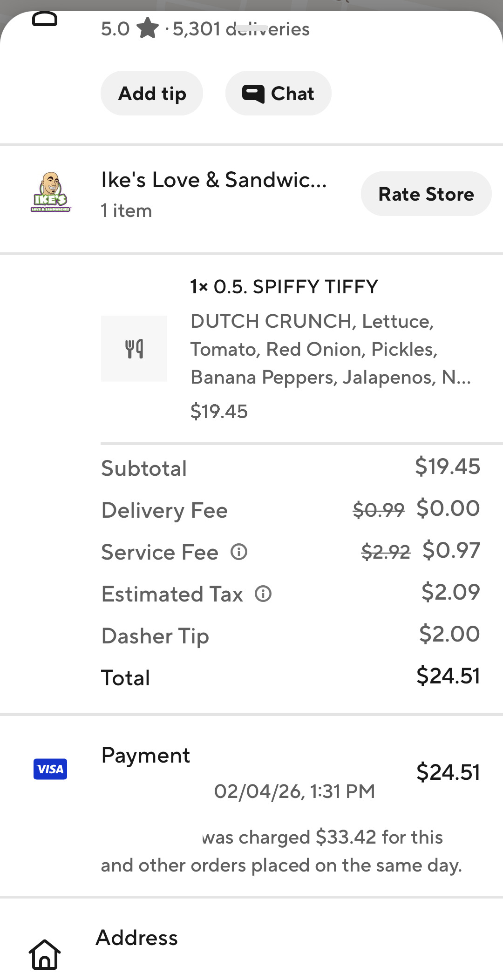Image resolution: width=503 pixels, height=980 pixels.
Task: Tap the Estimated Tax info icon
Action: tap(263, 594)
